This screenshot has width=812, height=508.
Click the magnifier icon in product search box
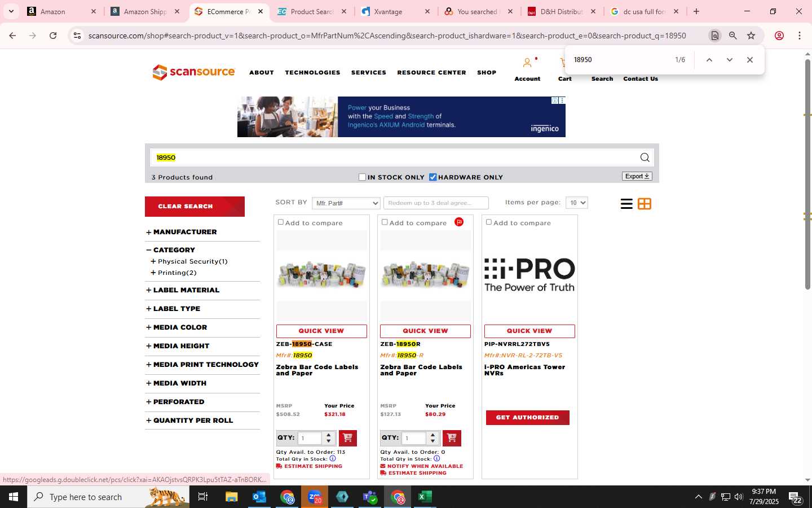pos(645,157)
